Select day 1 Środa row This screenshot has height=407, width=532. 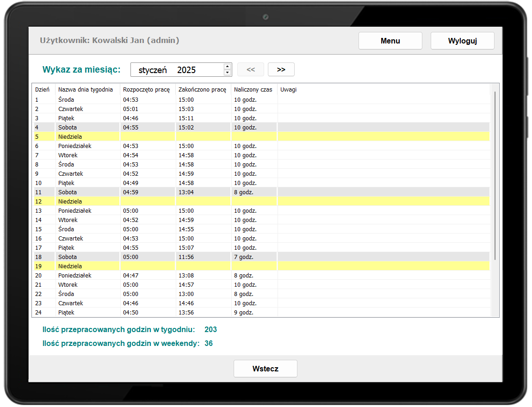pyautogui.click(x=261, y=100)
